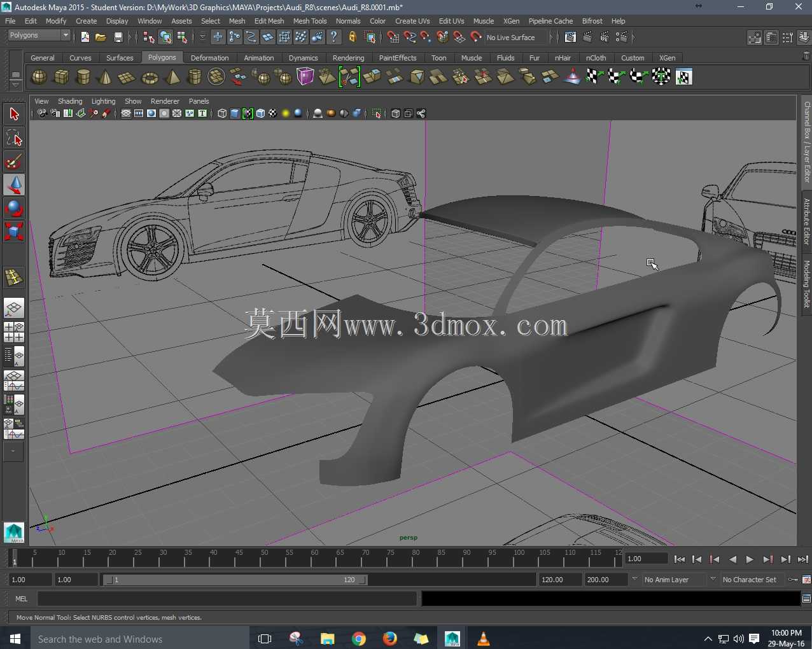Create a polygon plane from the shelf
The image size is (812, 649).
click(x=127, y=77)
